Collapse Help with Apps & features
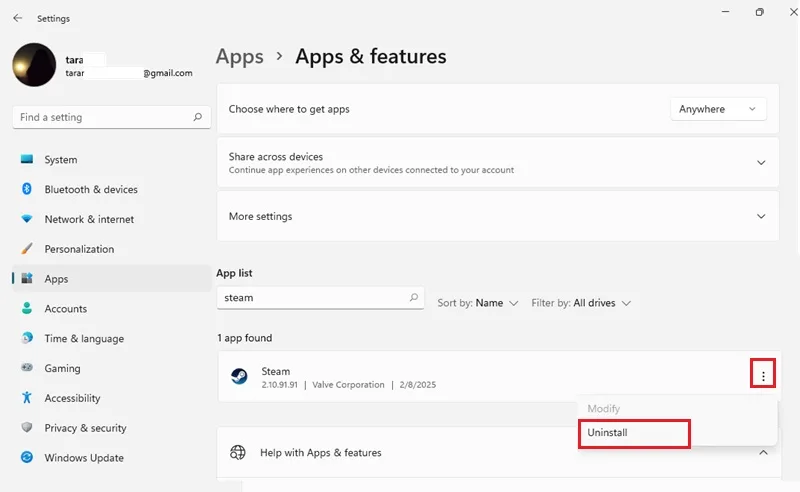Viewport: 800px width, 492px height. [763, 453]
